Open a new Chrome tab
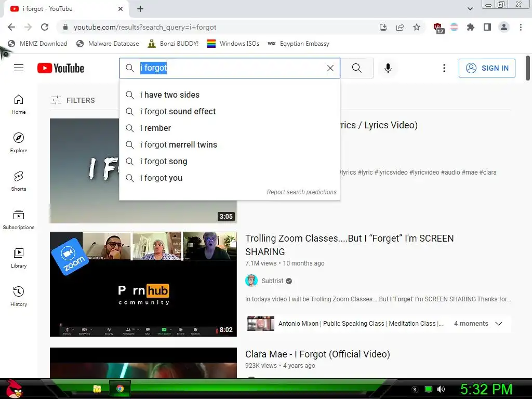Image resolution: width=532 pixels, height=399 pixels. 140,9
